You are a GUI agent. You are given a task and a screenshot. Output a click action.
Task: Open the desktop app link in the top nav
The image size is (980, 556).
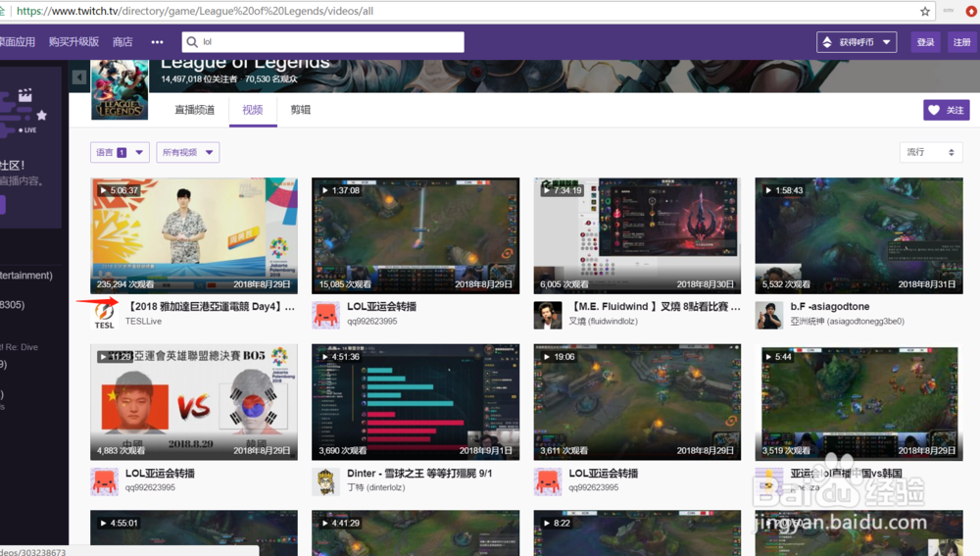point(18,42)
